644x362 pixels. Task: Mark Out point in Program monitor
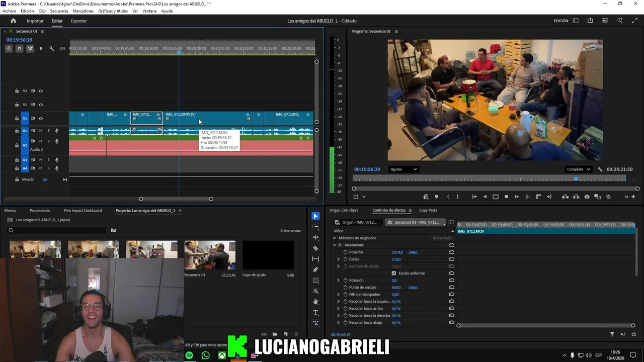coord(457,197)
